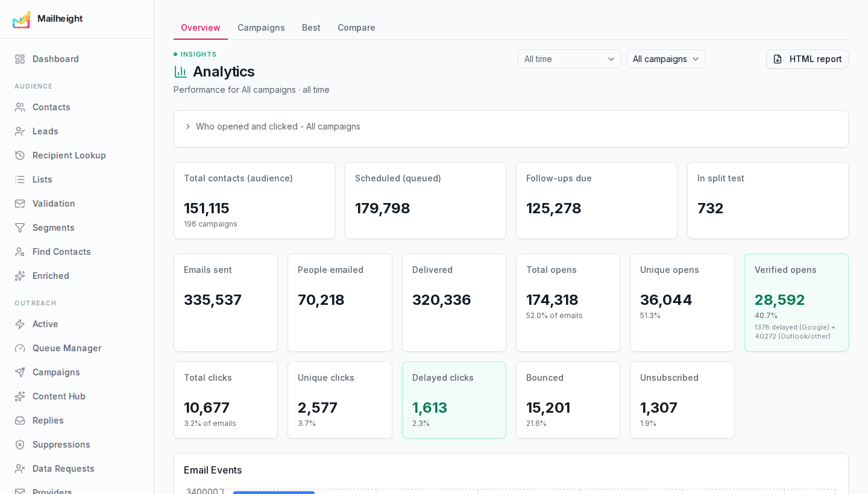Switch to the Campaigns tab
The width and height of the screenshot is (868, 494).
(261, 28)
